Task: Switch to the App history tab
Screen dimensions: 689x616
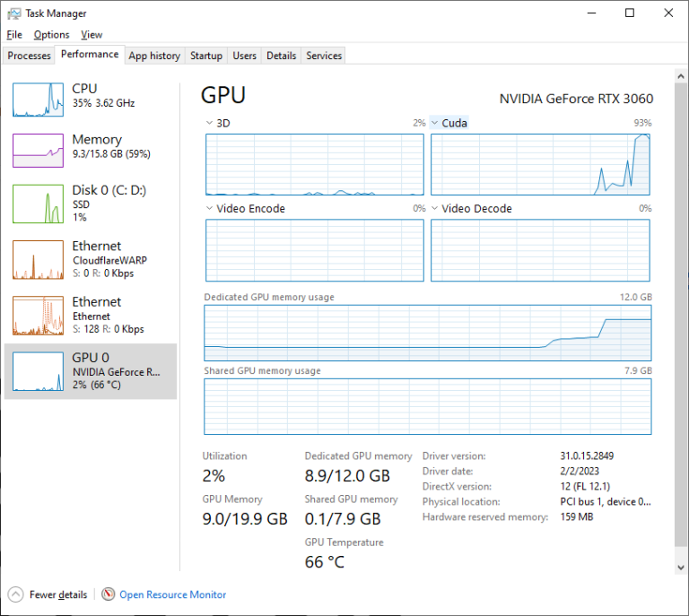Action: click(154, 56)
